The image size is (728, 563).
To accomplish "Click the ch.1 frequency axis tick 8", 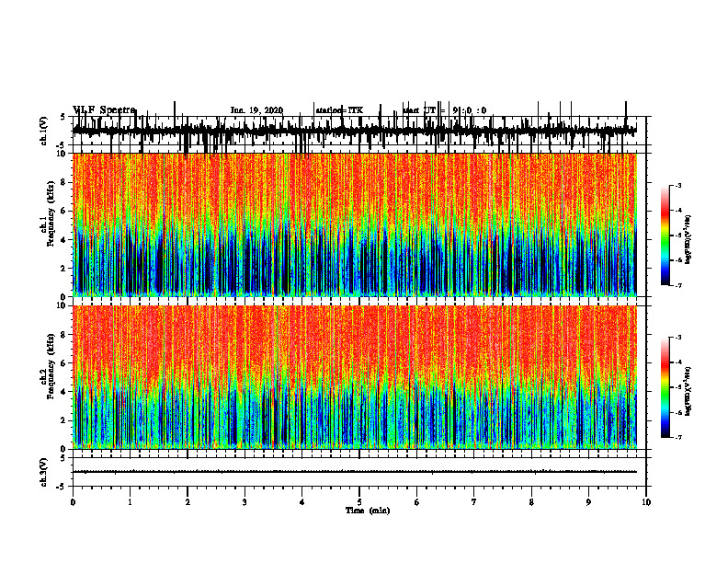I will pyautogui.click(x=63, y=182).
